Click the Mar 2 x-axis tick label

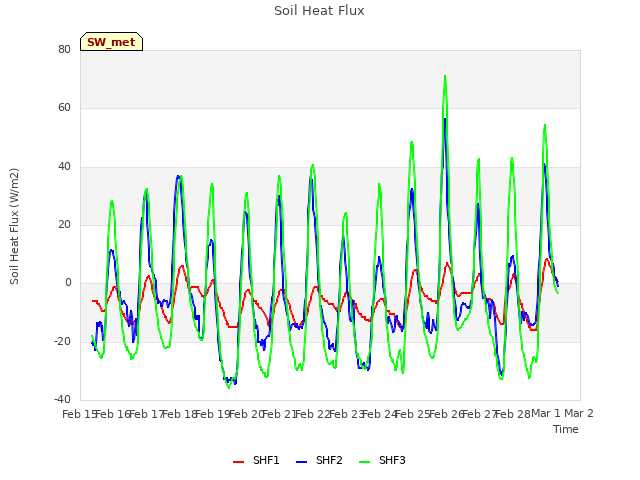[579, 413]
